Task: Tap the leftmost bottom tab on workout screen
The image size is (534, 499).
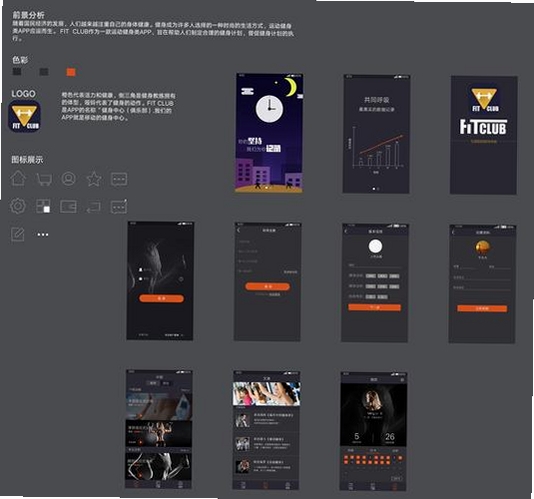Action: point(136,484)
